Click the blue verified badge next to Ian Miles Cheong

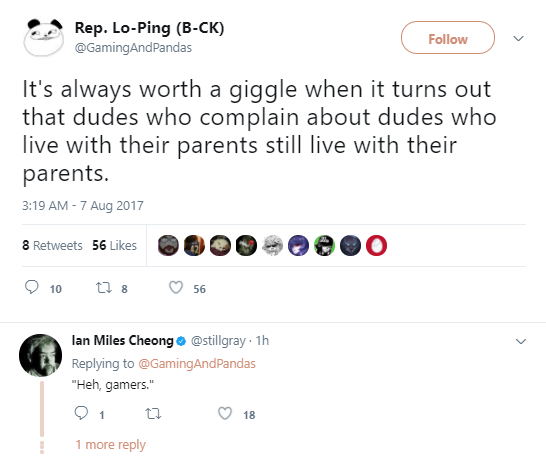[181, 341]
